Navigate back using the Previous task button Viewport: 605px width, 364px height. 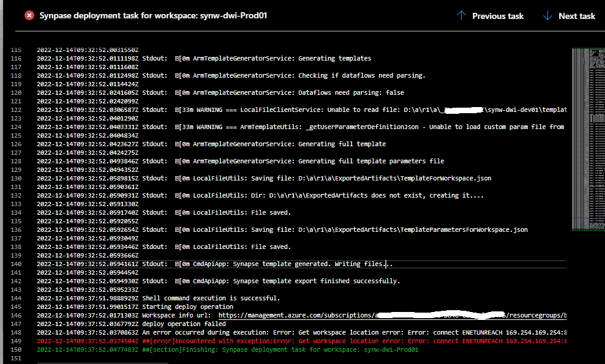[x=498, y=15]
